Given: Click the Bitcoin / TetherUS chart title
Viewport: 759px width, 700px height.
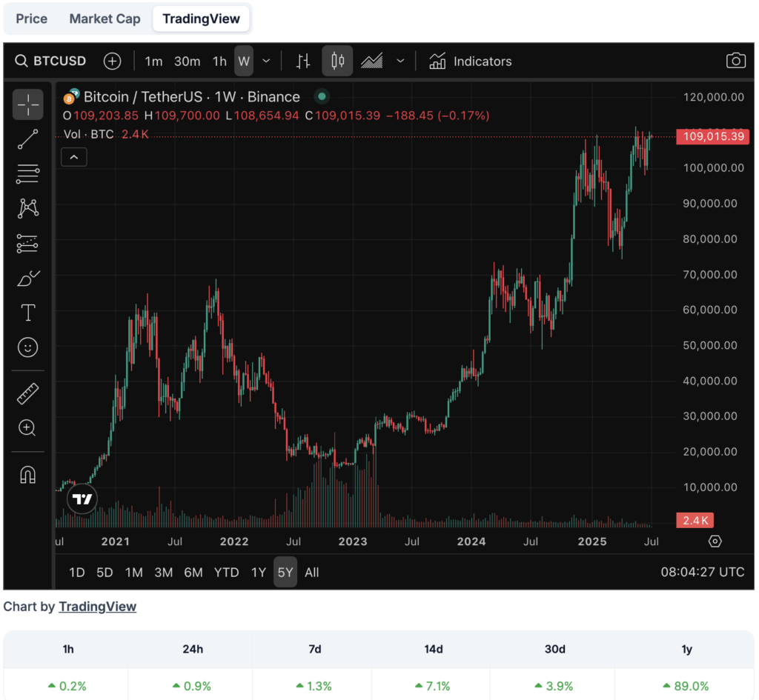Looking at the screenshot, I should tap(192, 97).
